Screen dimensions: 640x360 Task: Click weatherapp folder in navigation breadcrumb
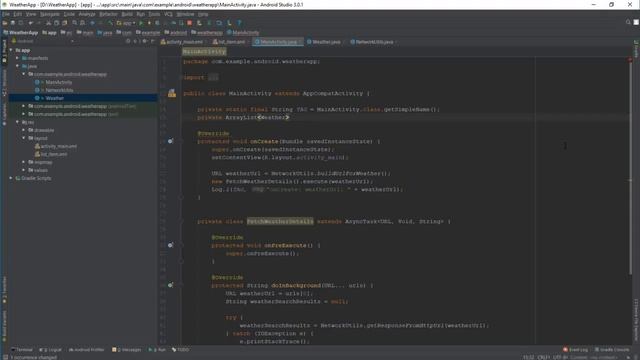pos(207,33)
